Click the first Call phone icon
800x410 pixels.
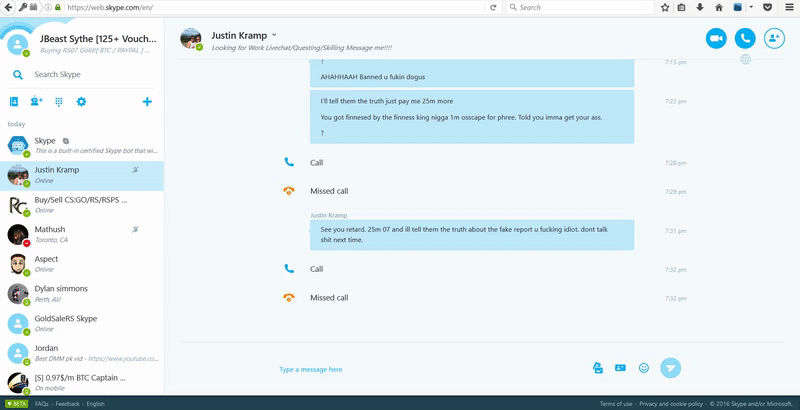[x=289, y=162]
